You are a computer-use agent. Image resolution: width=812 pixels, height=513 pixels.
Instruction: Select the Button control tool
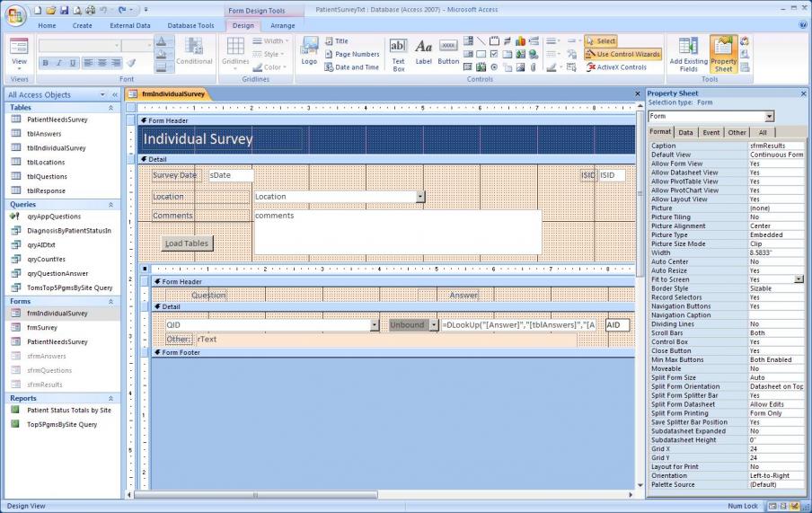(x=448, y=52)
